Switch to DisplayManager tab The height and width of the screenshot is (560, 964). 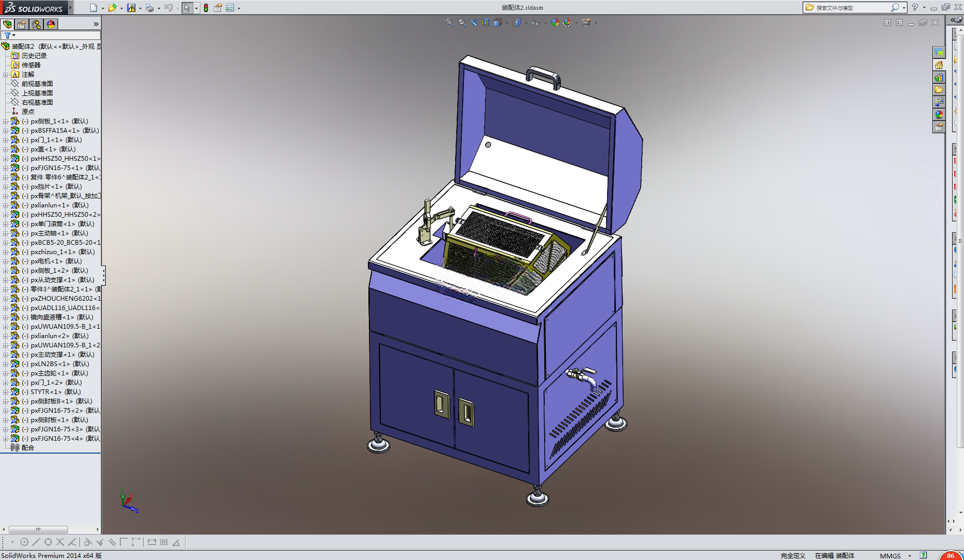[51, 24]
